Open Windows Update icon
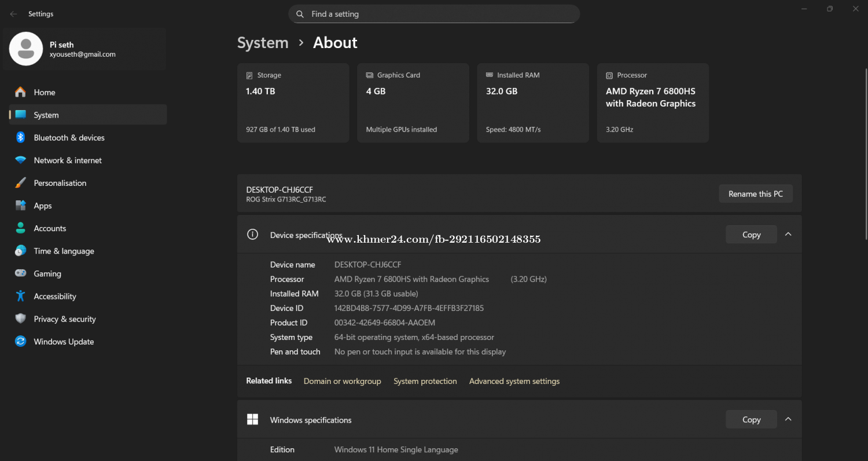868x461 pixels. tap(21, 342)
